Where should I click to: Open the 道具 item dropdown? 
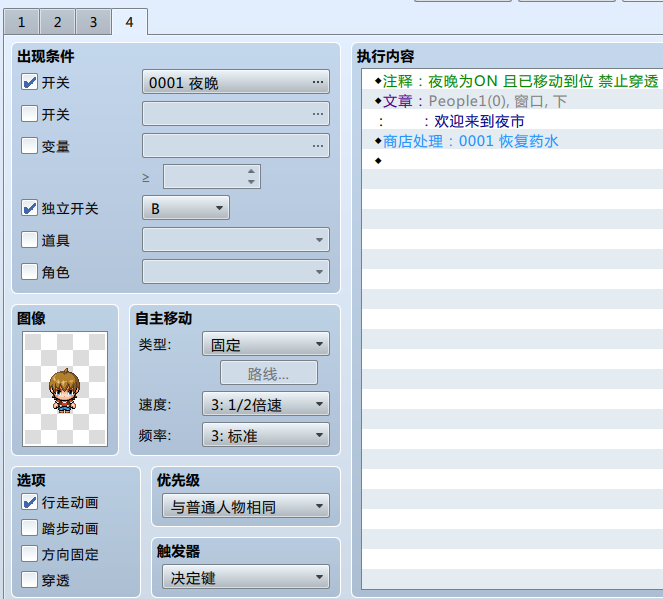(236, 240)
